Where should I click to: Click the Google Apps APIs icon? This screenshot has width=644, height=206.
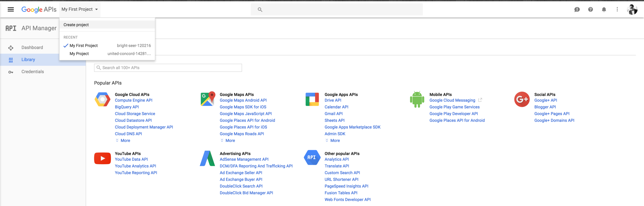tap(312, 99)
